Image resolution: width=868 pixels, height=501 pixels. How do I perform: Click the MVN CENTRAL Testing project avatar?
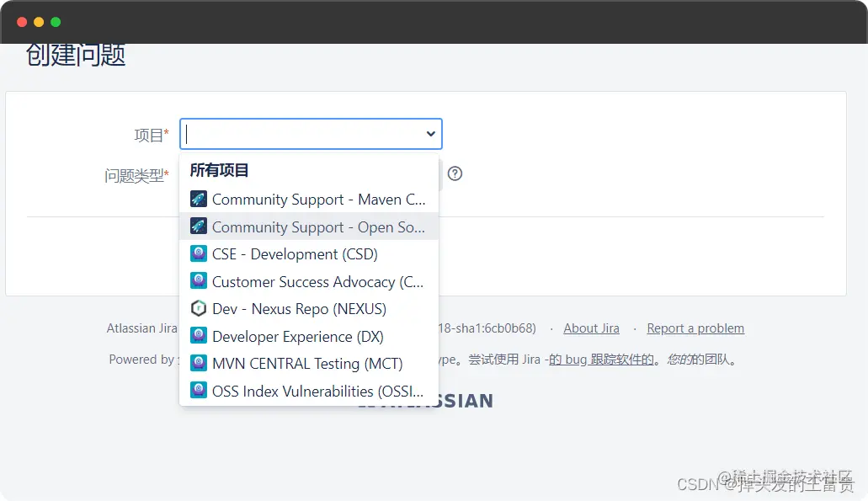point(198,363)
